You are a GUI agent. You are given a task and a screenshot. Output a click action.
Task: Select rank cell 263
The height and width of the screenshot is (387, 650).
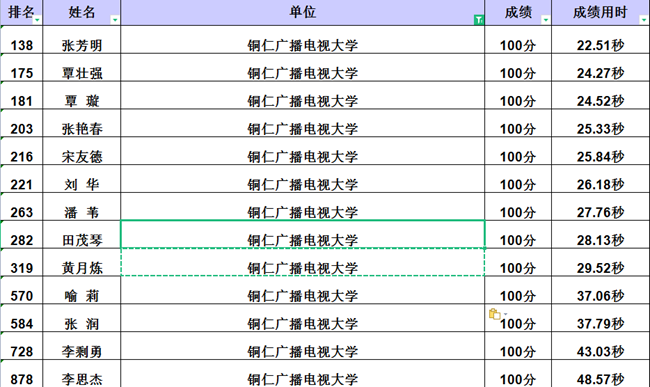[x=22, y=206]
